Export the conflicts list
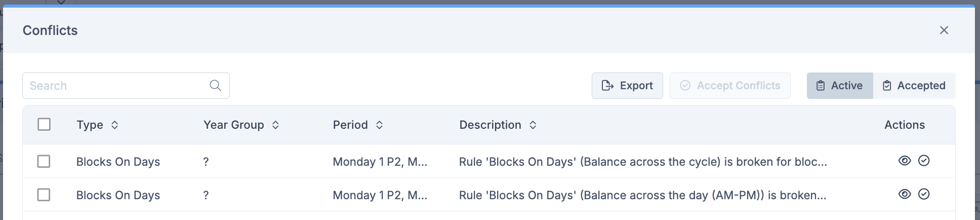Image resolution: width=980 pixels, height=220 pixels. (x=627, y=86)
